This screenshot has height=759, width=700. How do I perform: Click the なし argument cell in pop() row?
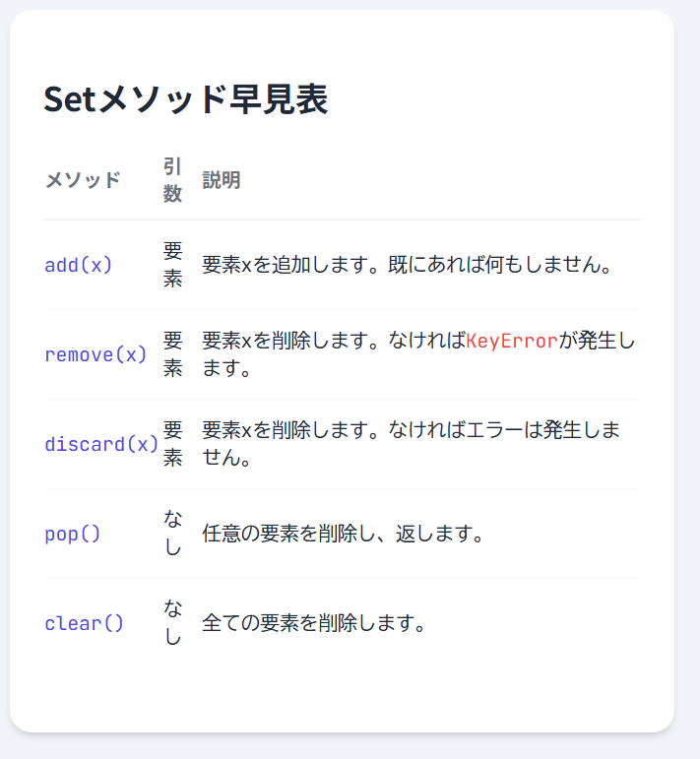[172, 534]
